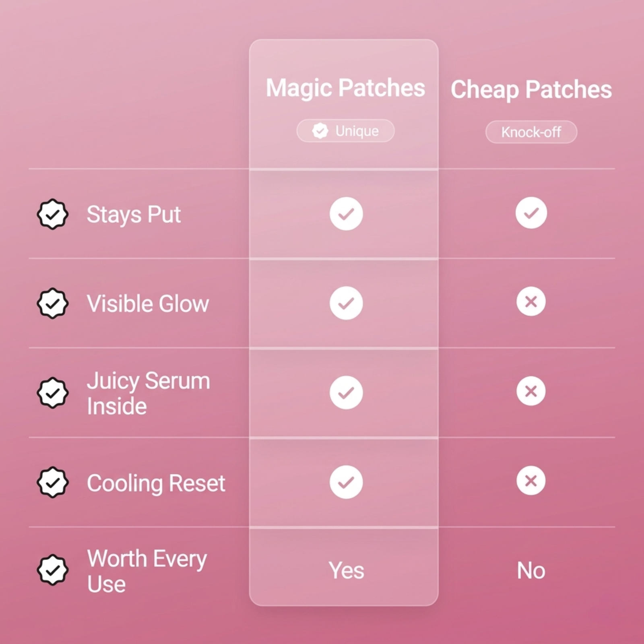
Task: Click the badge icon next to Worth Every Use
Action: [x=52, y=570]
